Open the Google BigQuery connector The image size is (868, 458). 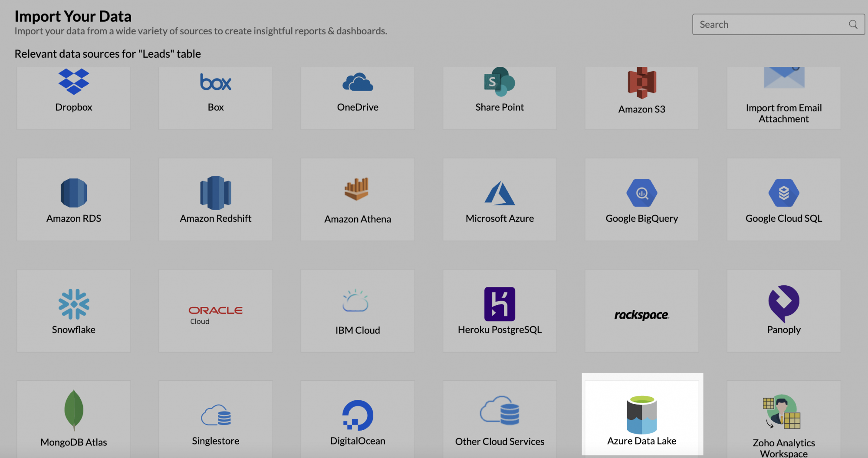pyautogui.click(x=641, y=200)
